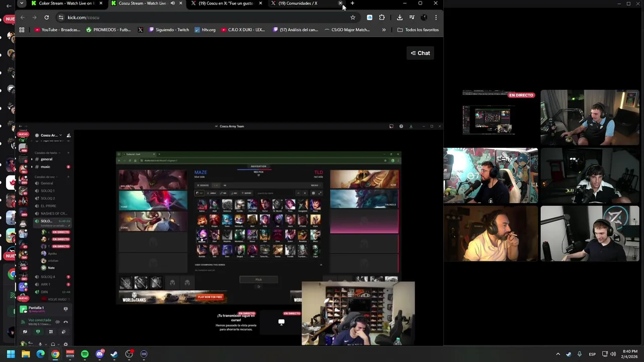Disconnect from Discord voice call icon
This screenshot has height=362, width=644.
click(65, 322)
